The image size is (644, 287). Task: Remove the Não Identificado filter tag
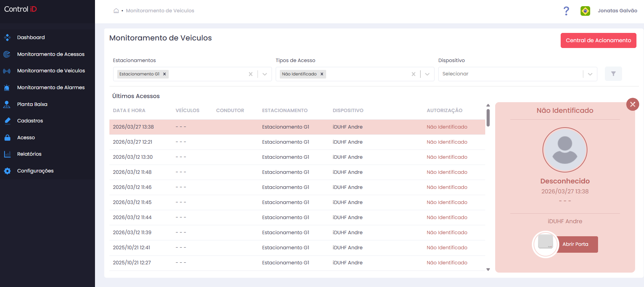click(322, 74)
